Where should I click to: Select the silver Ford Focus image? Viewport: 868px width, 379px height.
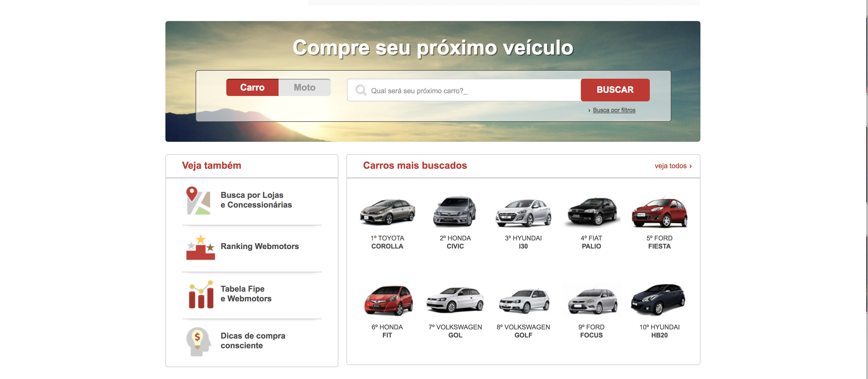592,301
